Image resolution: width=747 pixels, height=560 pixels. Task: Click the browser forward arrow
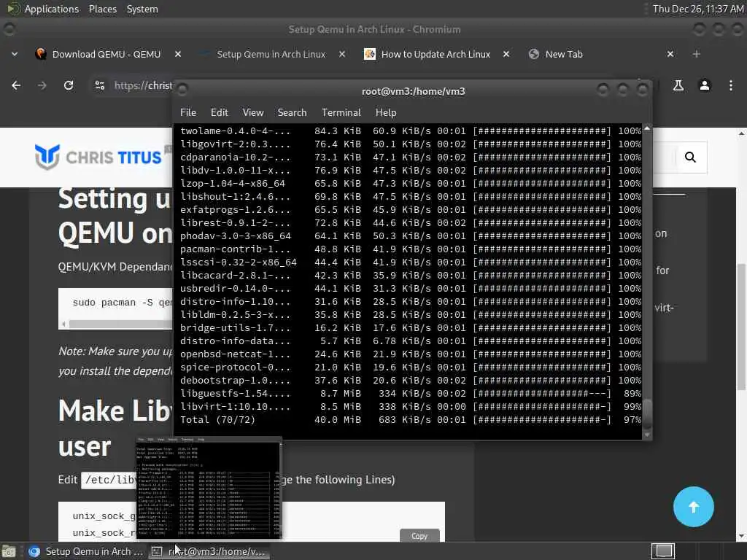42,85
